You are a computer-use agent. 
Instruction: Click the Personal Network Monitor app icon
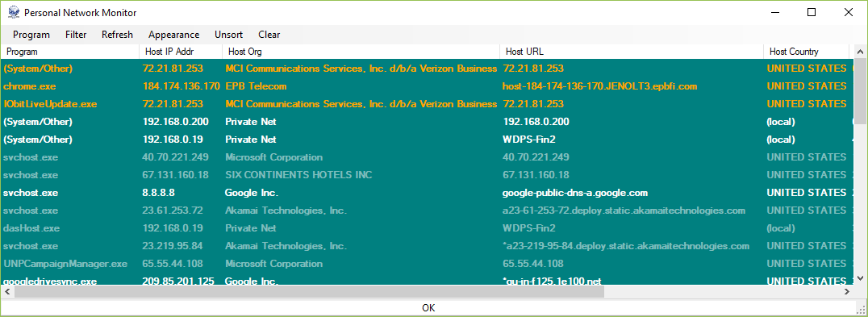14,12
